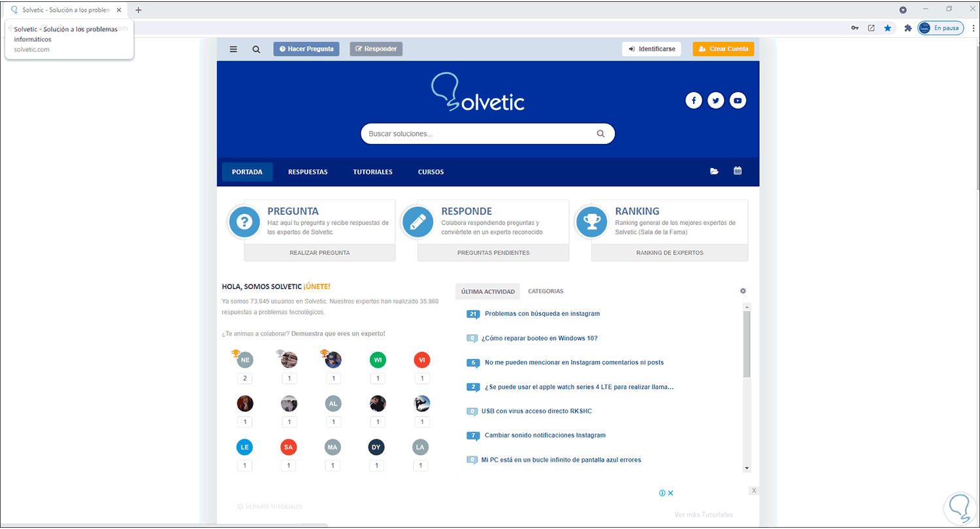Click the activity list scrollbar thumb

point(747,344)
